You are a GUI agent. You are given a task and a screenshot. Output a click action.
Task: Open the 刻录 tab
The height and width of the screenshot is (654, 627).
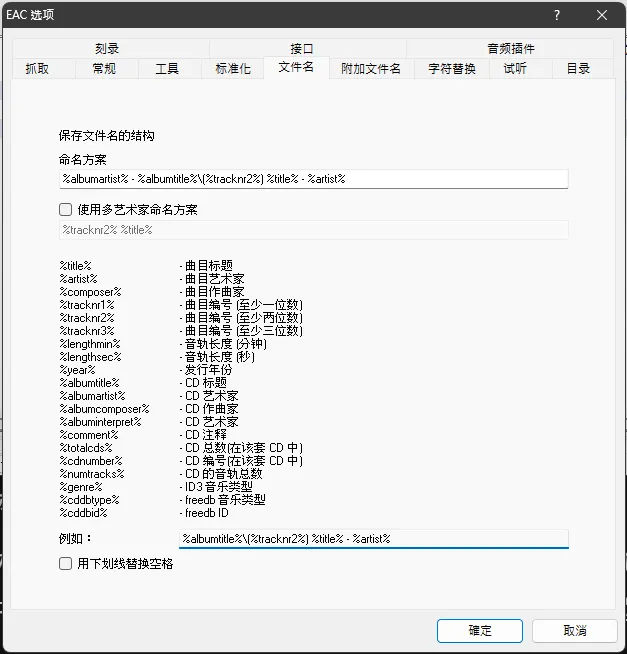pos(111,48)
